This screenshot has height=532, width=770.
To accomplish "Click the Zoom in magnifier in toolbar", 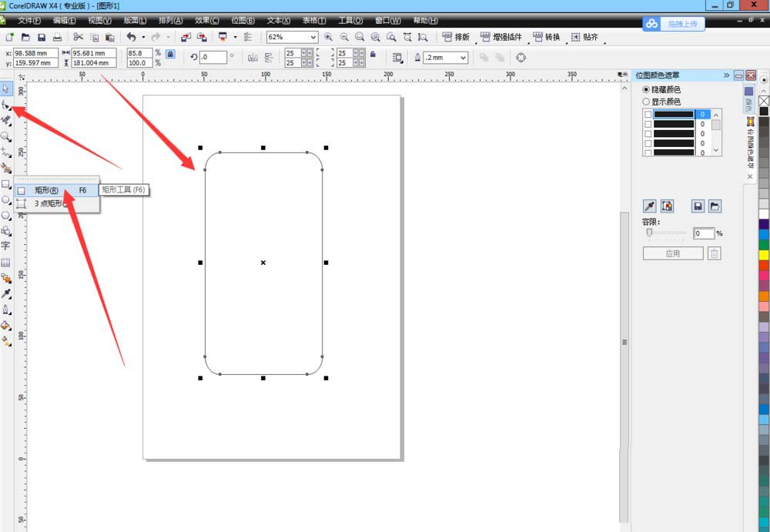I will [x=328, y=37].
